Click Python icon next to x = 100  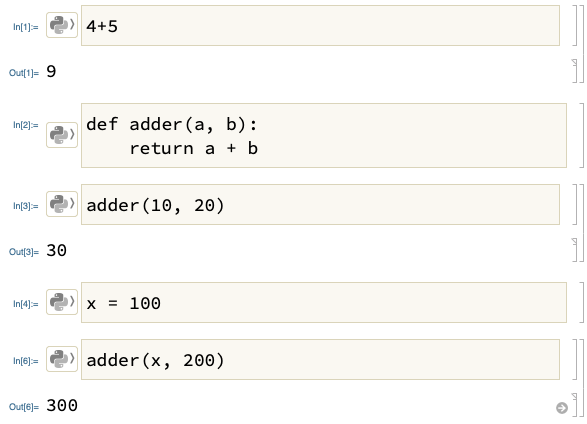click(62, 302)
